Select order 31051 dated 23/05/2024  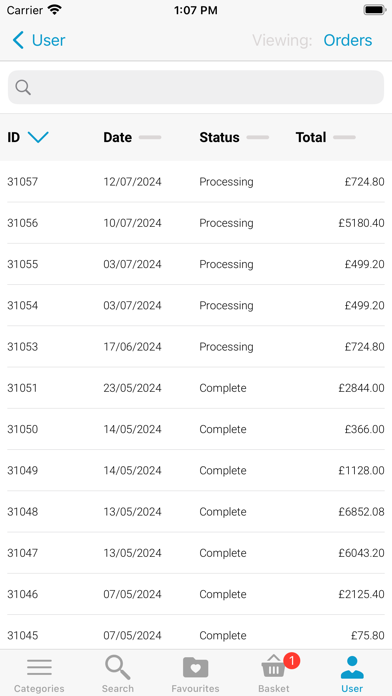point(196,388)
